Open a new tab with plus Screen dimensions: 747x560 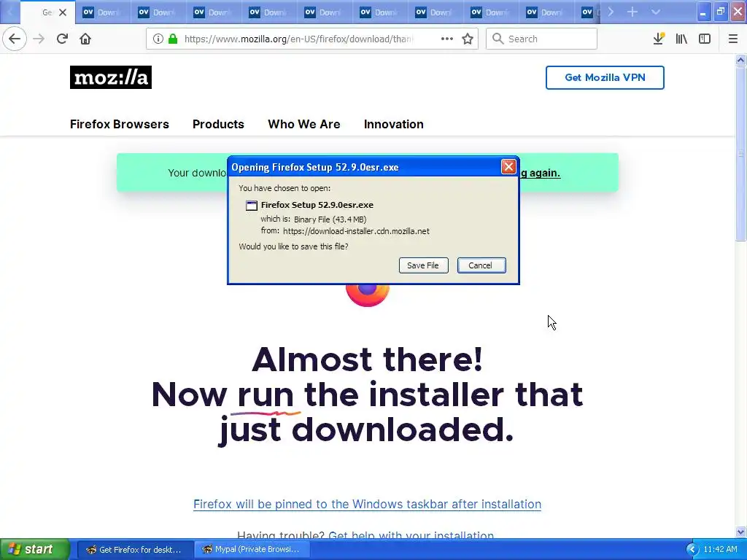click(x=632, y=12)
